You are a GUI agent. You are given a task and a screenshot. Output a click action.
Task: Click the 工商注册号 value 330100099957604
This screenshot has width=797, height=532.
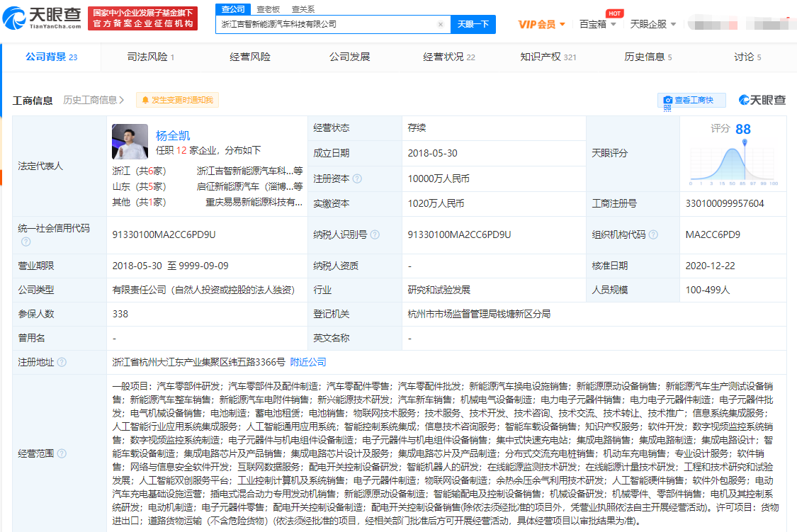725,204
